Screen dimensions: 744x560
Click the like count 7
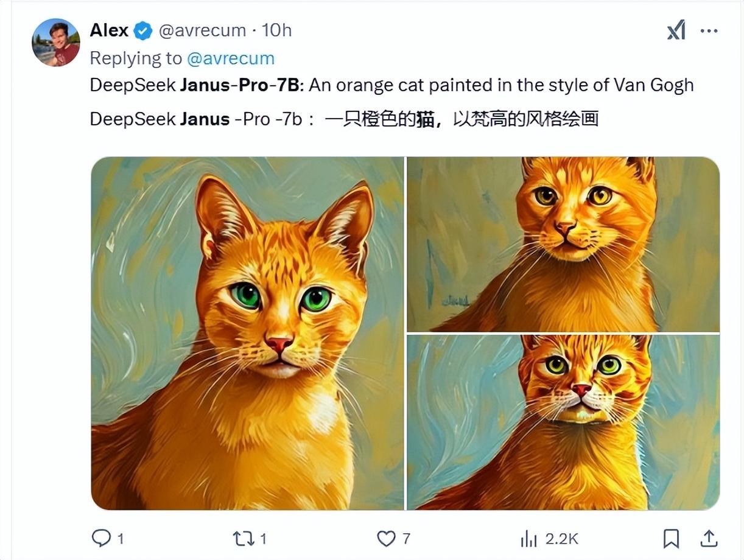[x=406, y=539]
